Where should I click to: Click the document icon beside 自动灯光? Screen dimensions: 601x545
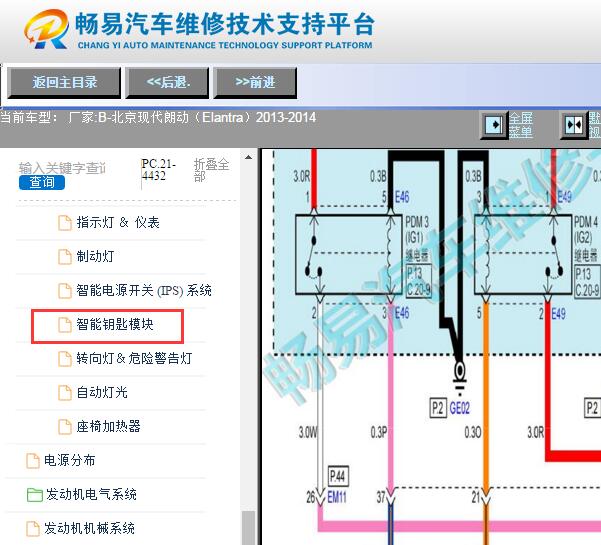point(65,393)
